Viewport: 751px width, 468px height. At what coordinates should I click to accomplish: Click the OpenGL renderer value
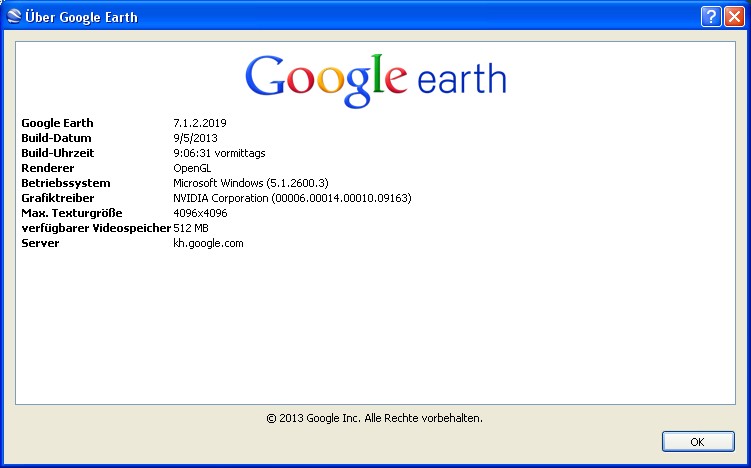pos(192,168)
